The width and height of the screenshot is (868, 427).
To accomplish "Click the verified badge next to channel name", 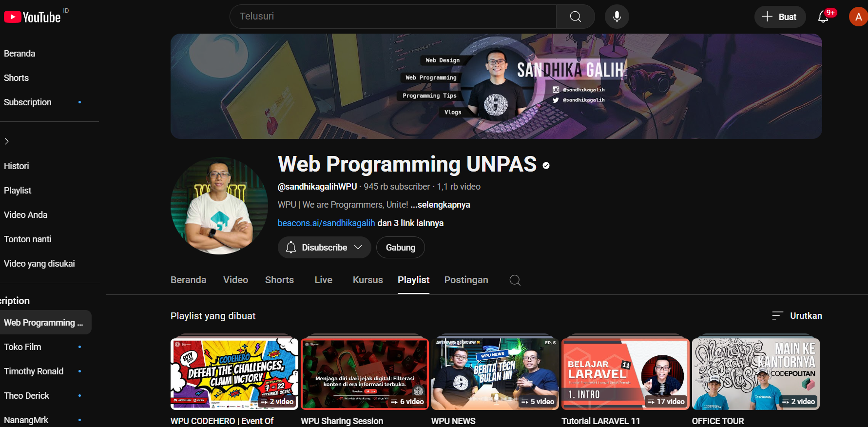I will [x=546, y=166].
